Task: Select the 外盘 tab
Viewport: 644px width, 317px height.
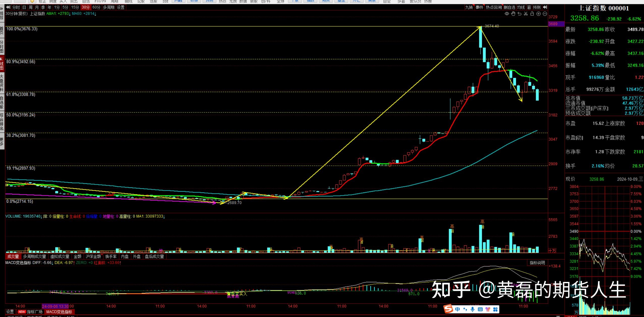Action: click(137, 256)
